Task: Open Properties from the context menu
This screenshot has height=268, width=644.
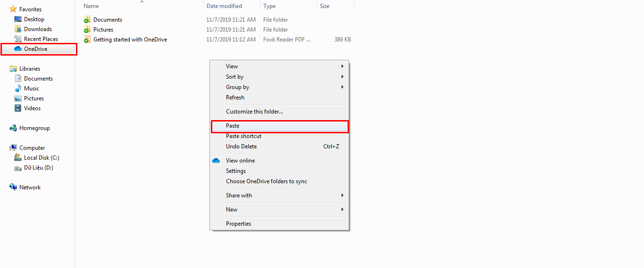Action: 279,224
